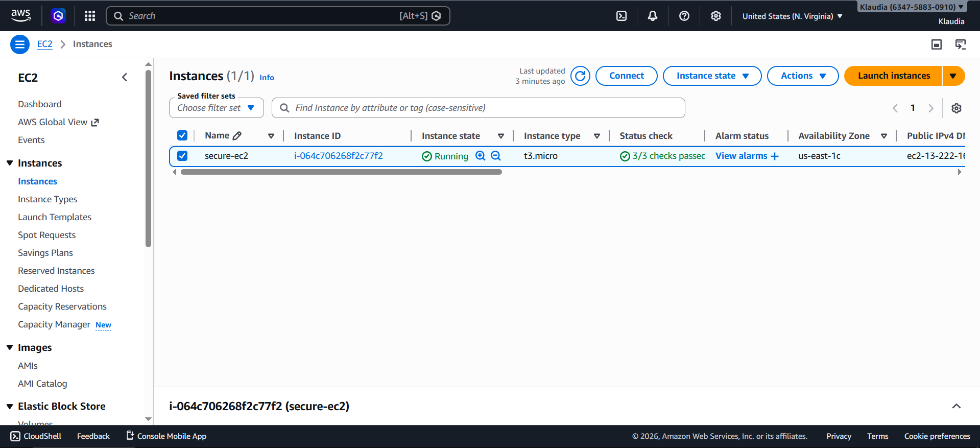Image resolution: width=980 pixels, height=448 pixels.
Task: Open Cookie preferences in the footer
Action: [x=937, y=436]
